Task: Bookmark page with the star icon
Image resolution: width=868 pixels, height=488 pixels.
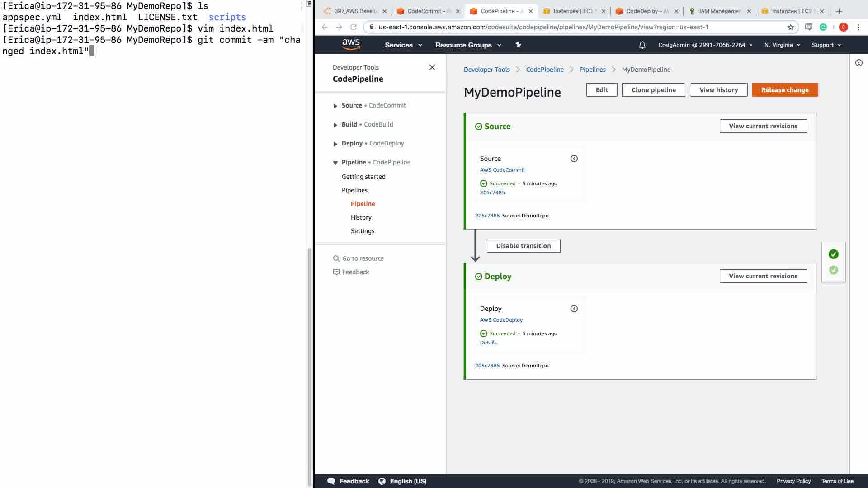Action: [x=790, y=27]
